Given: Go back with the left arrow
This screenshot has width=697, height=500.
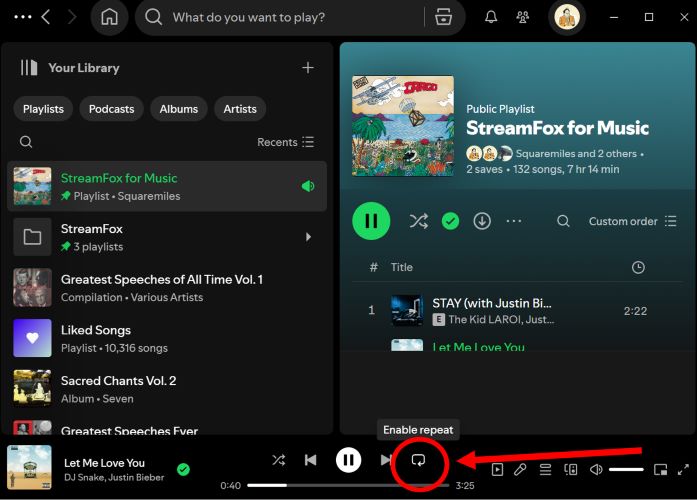Looking at the screenshot, I should (x=46, y=17).
